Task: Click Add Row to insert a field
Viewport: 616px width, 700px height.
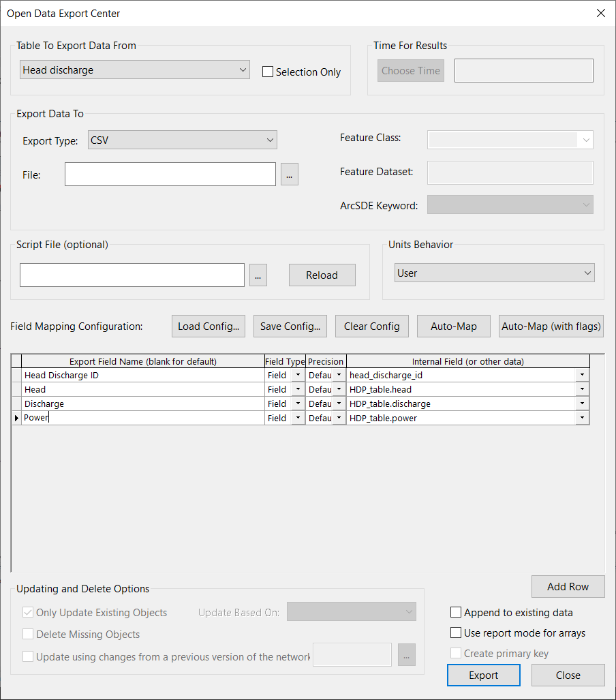Action: [568, 586]
